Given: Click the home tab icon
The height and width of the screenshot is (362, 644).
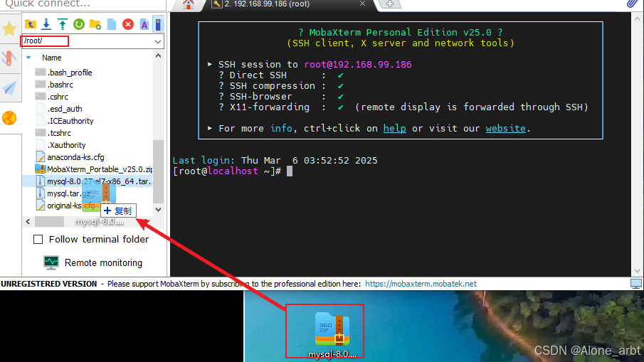Looking at the screenshot, I should click(188, 4).
